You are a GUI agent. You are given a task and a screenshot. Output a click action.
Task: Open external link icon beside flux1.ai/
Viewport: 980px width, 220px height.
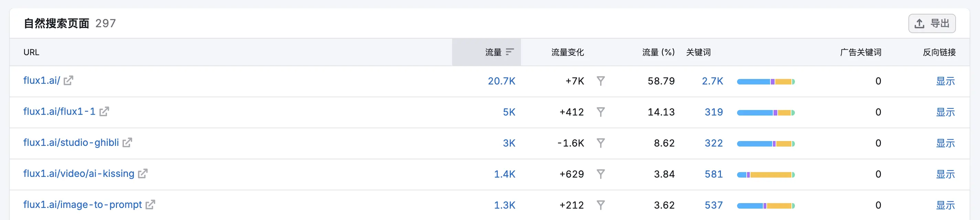coord(68,80)
